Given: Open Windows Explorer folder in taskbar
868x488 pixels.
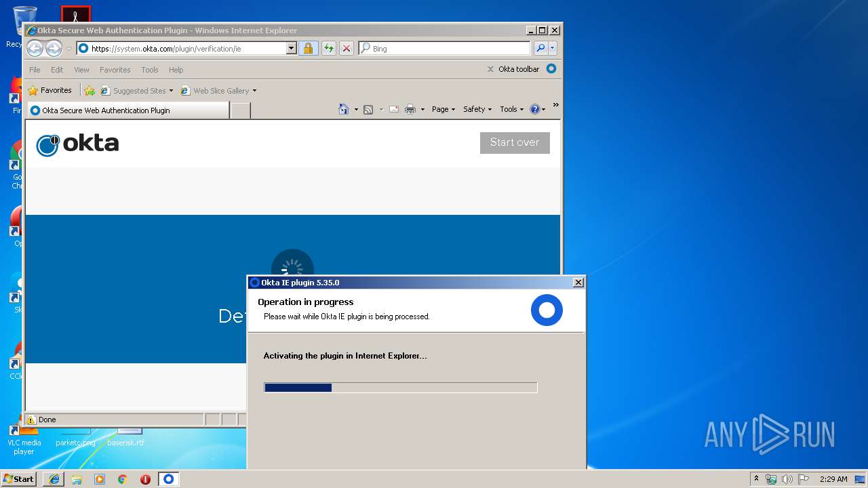Looking at the screenshot, I should click(77, 479).
